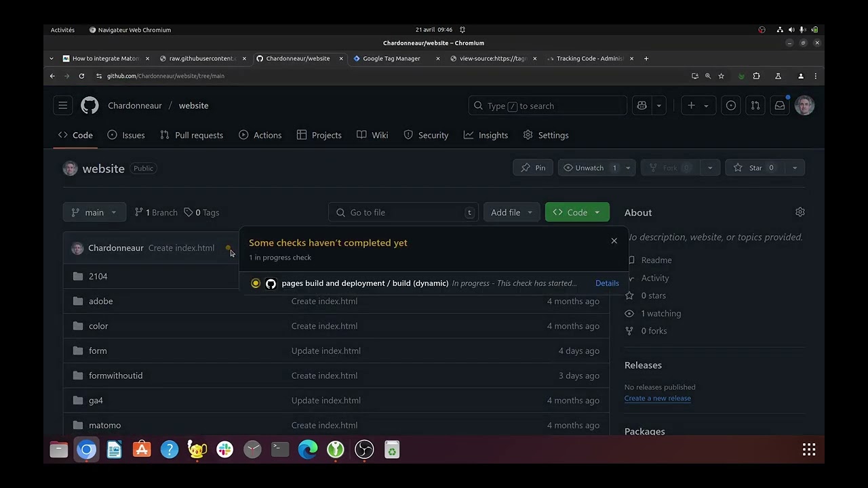The height and width of the screenshot is (488, 868).
Task: Open the Security tab
Action: tap(426, 135)
